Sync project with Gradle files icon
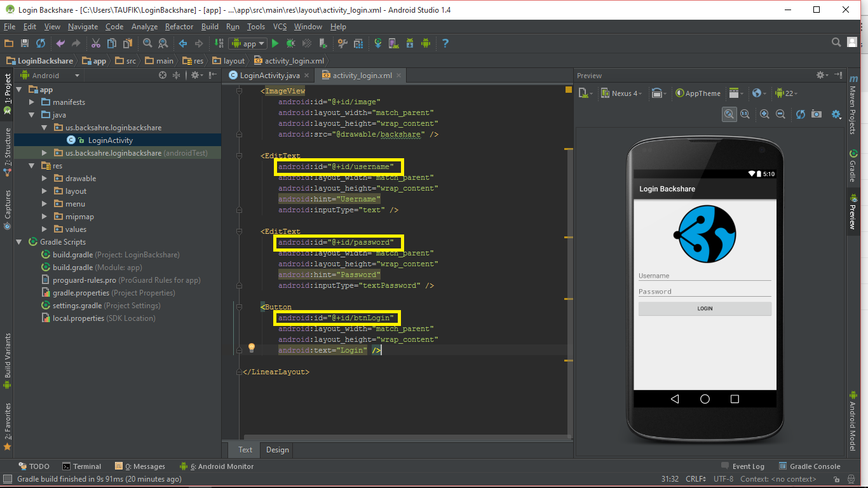This screenshot has width=868, height=488. [378, 43]
